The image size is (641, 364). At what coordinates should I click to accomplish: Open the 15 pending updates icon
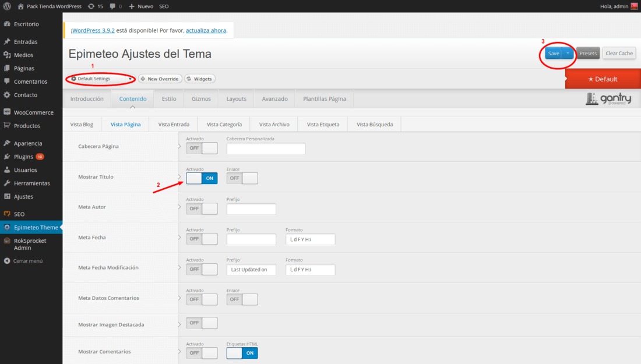click(91, 6)
